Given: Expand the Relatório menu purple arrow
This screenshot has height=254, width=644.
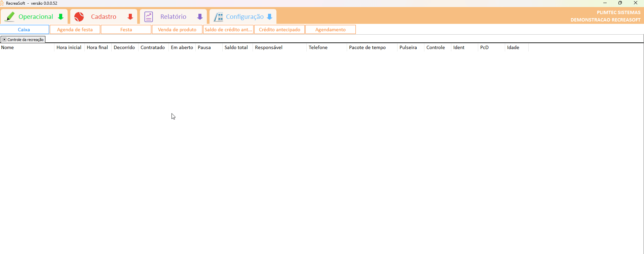Looking at the screenshot, I should (x=200, y=17).
